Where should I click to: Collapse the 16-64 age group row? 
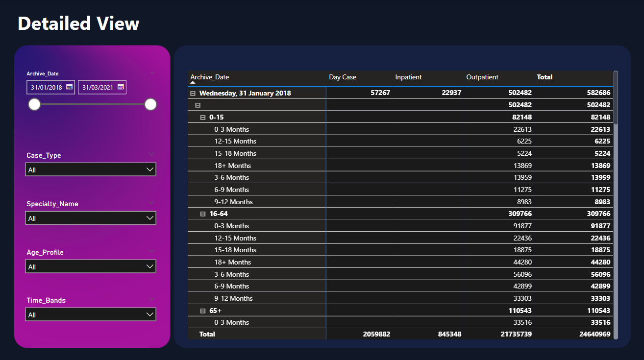pyautogui.click(x=203, y=214)
